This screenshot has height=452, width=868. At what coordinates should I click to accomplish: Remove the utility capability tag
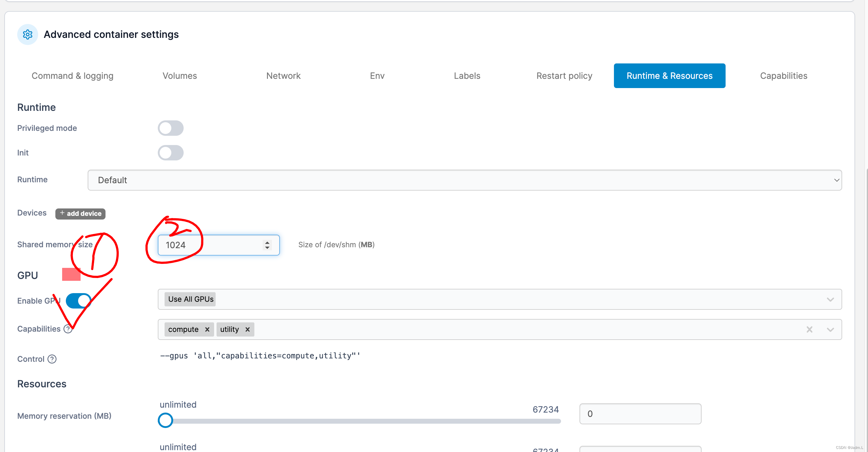(248, 329)
